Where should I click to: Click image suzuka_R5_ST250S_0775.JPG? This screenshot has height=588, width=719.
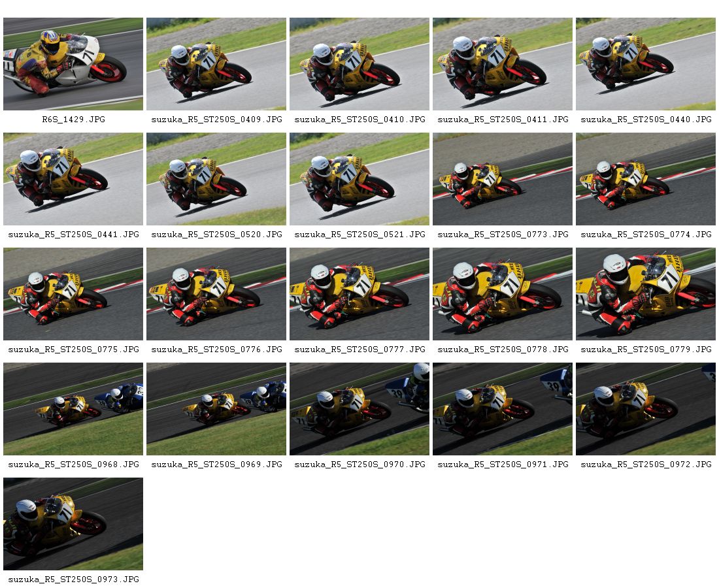(x=73, y=294)
